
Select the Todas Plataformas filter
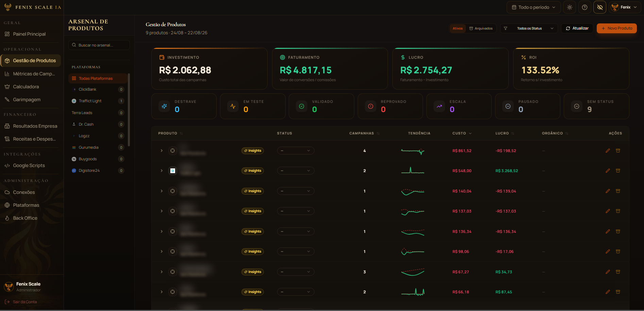pyautogui.click(x=98, y=78)
